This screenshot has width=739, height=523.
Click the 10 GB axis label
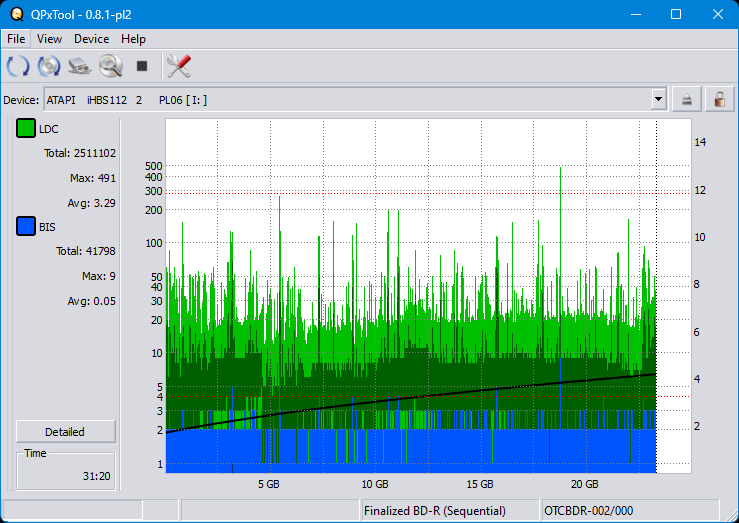point(375,484)
